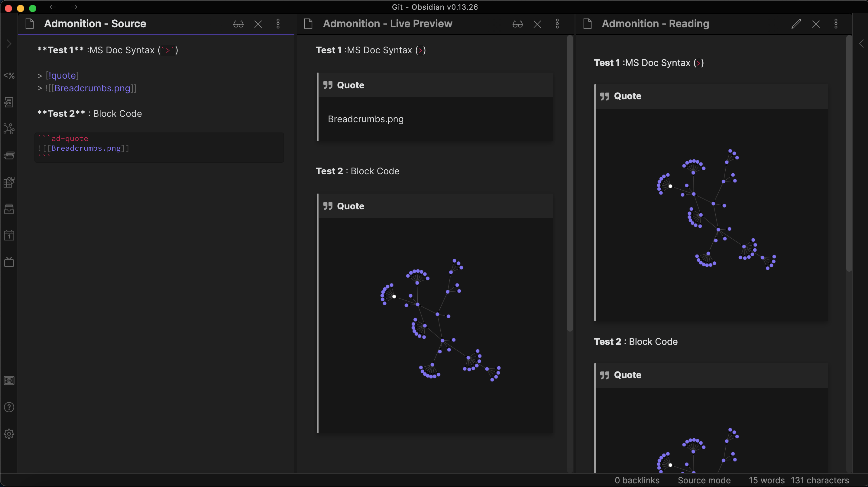The height and width of the screenshot is (487, 868).
Task: Open more options menu of Reading pane
Action: 836,24
